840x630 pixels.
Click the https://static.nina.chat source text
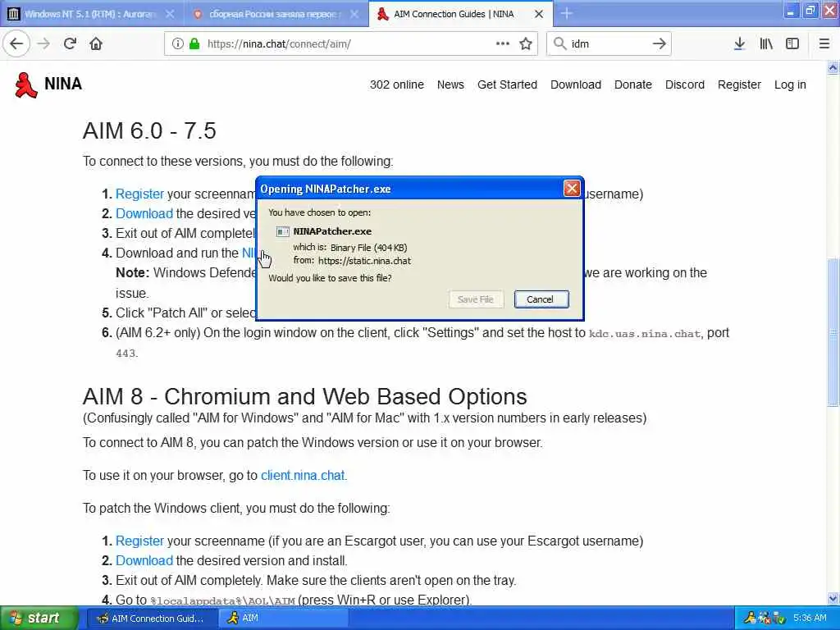tap(364, 261)
